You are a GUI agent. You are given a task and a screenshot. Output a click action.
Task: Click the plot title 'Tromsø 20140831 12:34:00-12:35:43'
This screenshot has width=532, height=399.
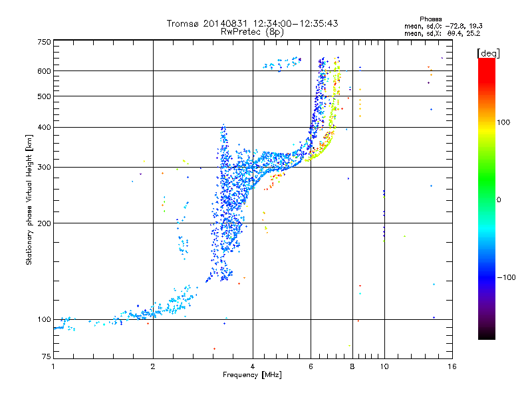pos(252,23)
